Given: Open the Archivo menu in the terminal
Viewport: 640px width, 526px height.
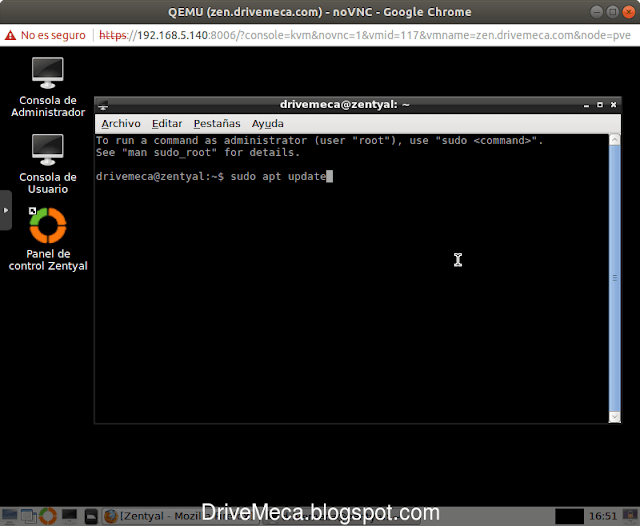Looking at the screenshot, I should coord(121,124).
